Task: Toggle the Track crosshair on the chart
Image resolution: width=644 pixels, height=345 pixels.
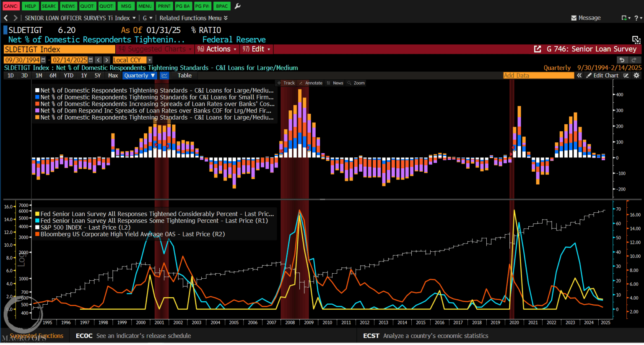Action: (x=288, y=83)
